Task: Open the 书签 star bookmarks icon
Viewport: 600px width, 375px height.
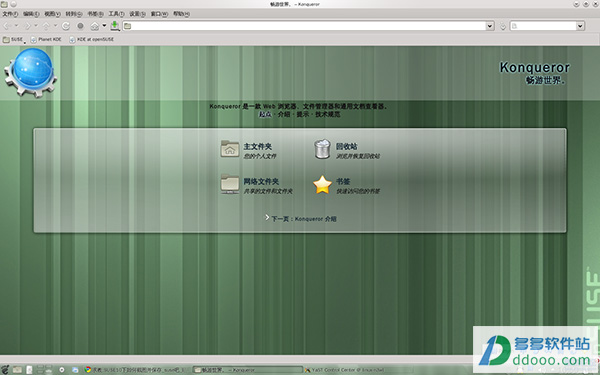Action: click(x=323, y=185)
